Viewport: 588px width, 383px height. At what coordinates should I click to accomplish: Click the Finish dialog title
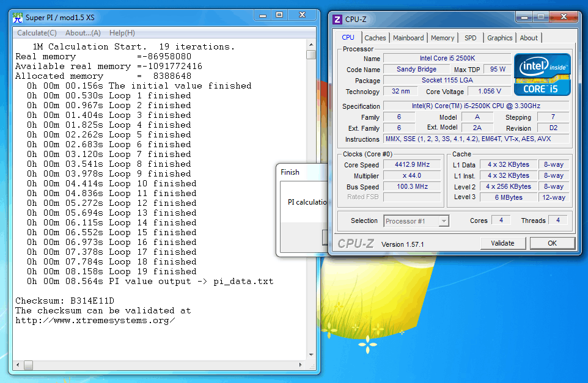290,172
